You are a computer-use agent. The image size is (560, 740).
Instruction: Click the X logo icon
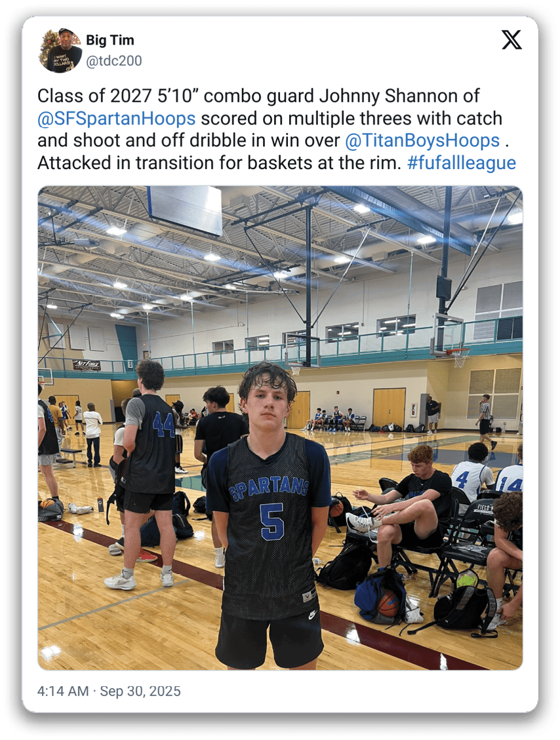(511, 39)
